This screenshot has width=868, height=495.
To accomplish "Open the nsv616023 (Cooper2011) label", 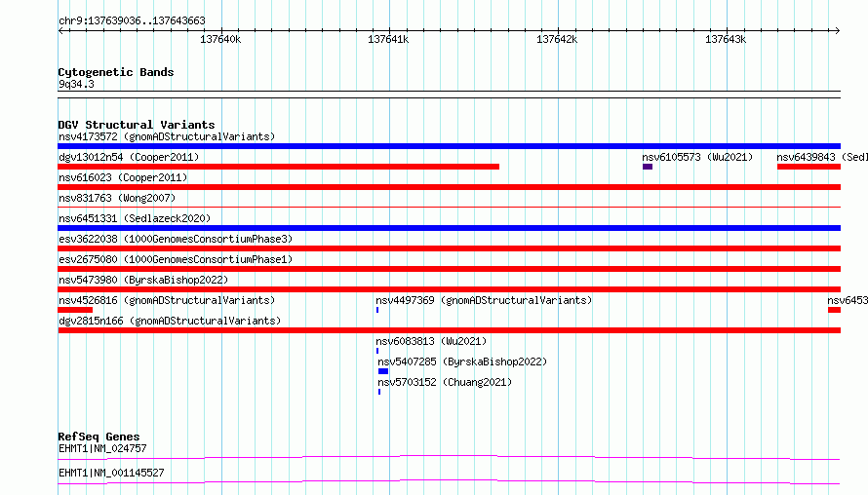I will click(123, 177).
